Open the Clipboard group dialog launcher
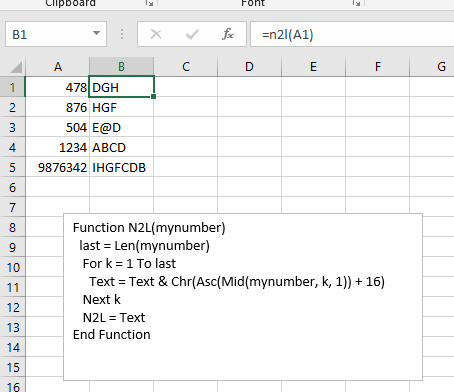The width and height of the screenshot is (454, 392). pyautogui.click(x=149, y=3)
